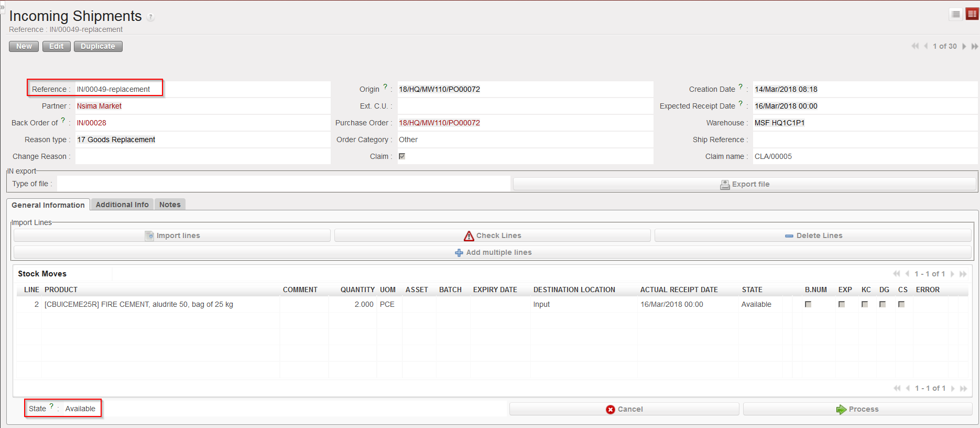Open the Nsima Market partner link
The height and width of the screenshot is (428, 980).
pyautogui.click(x=99, y=106)
